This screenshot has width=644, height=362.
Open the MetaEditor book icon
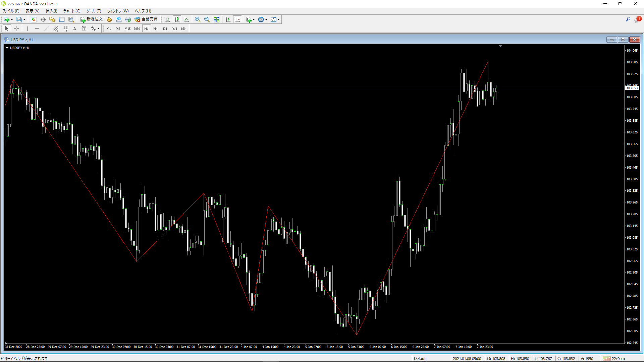(x=109, y=19)
